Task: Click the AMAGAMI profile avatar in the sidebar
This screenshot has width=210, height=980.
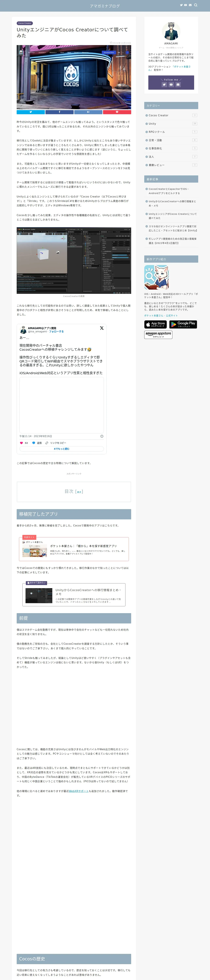Action: pyautogui.click(x=171, y=31)
